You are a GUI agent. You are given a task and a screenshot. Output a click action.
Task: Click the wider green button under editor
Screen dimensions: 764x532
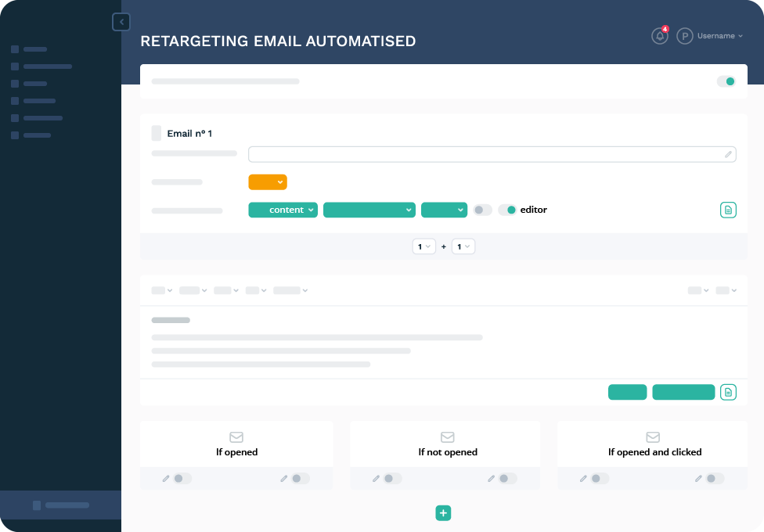tap(683, 392)
